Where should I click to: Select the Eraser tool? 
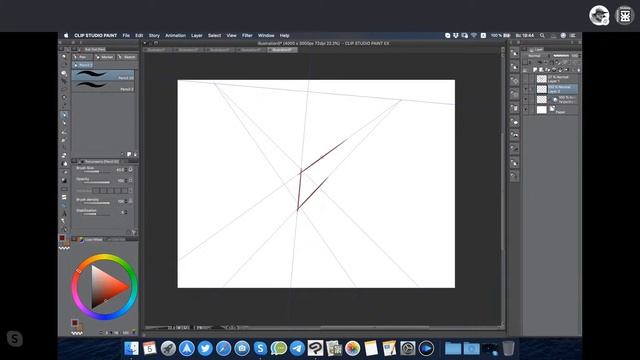(64, 155)
